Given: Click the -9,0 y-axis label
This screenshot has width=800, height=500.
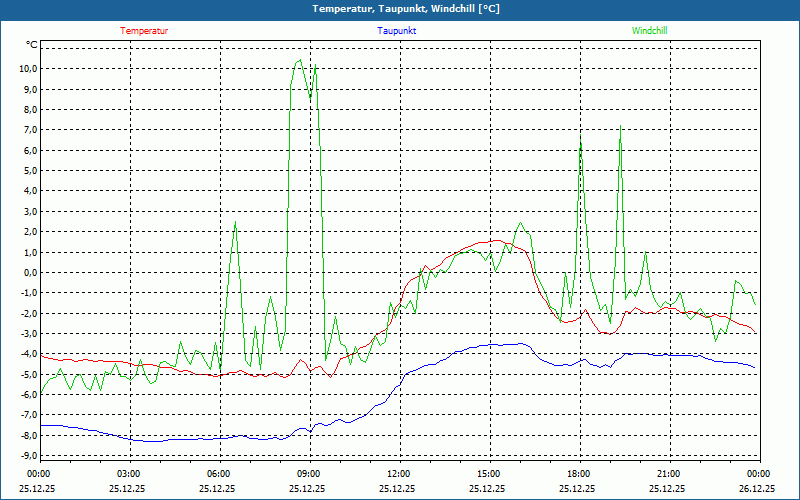Looking at the screenshot, I should [x=24, y=456].
